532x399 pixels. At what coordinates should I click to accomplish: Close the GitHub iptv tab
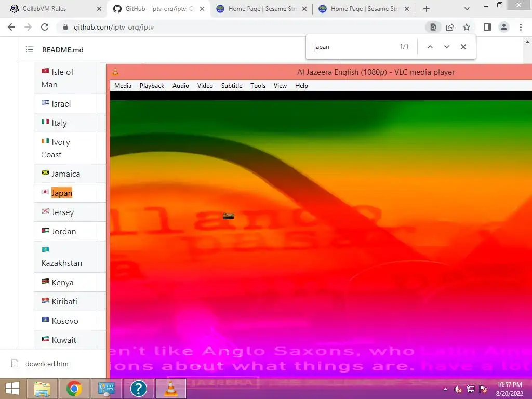(x=202, y=9)
